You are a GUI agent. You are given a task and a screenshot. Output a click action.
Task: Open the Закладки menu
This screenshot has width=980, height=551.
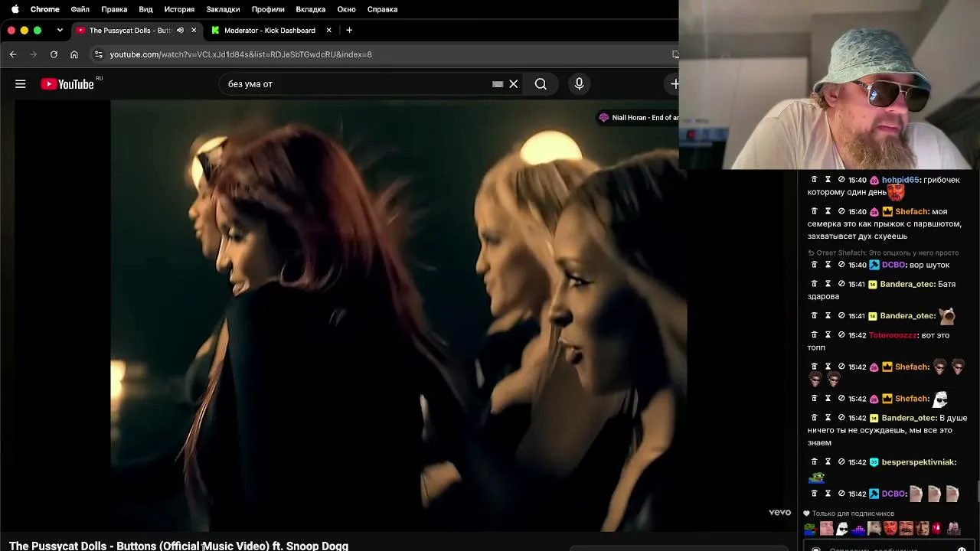click(x=223, y=9)
